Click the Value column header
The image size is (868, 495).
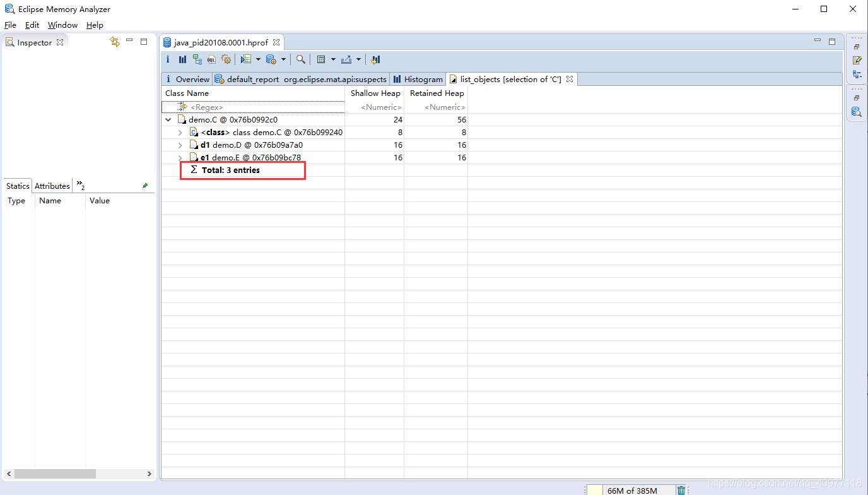pyautogui.click(x=120, y=200)
